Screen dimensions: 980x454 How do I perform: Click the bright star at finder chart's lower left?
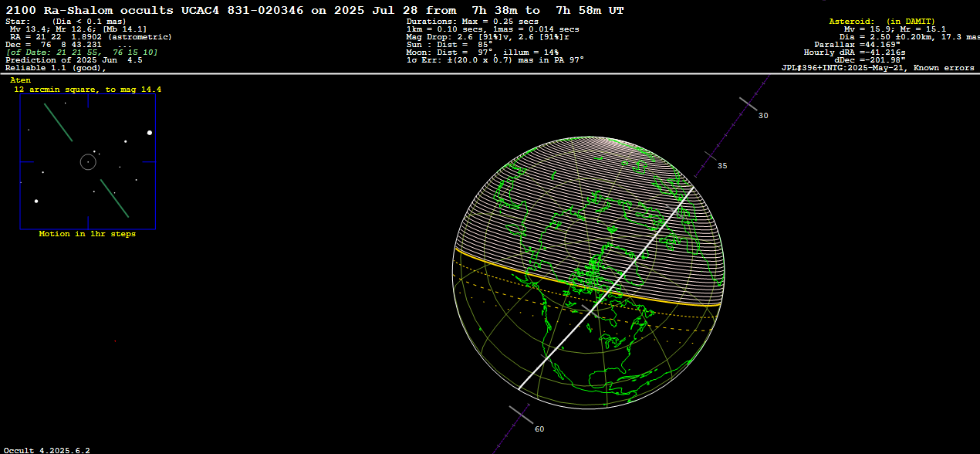pyautogui.click(x=36, y=202)
